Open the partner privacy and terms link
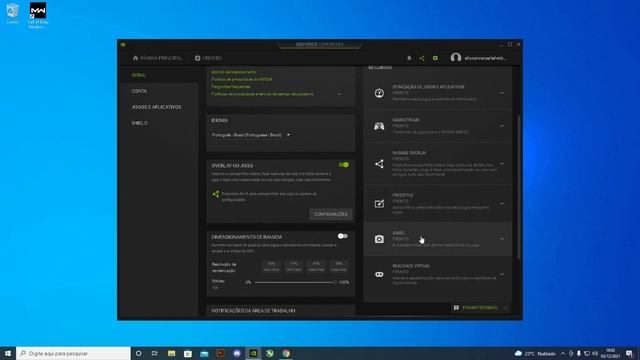 (262, 94)
